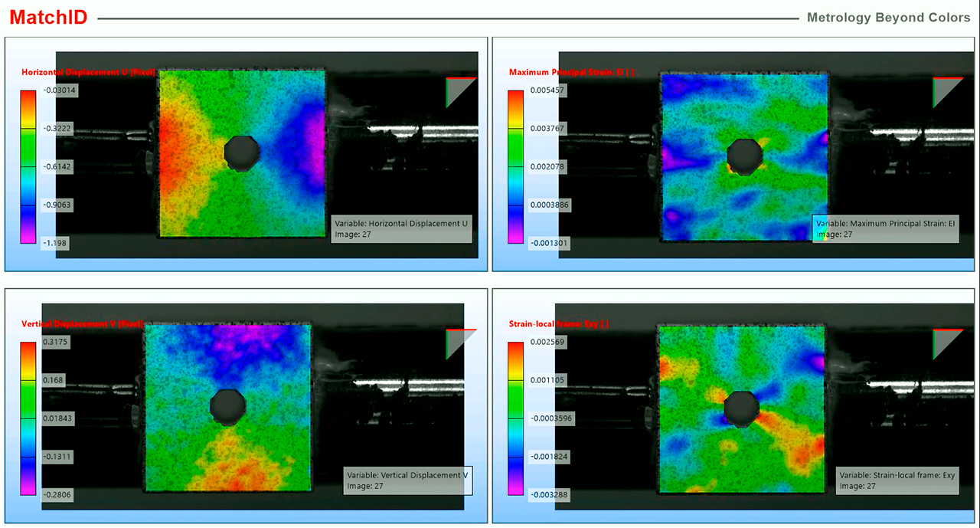Select the Strain-local frame Exy label
The width and height of the screenshot is (980, 528).
click(x=557, y=323)
